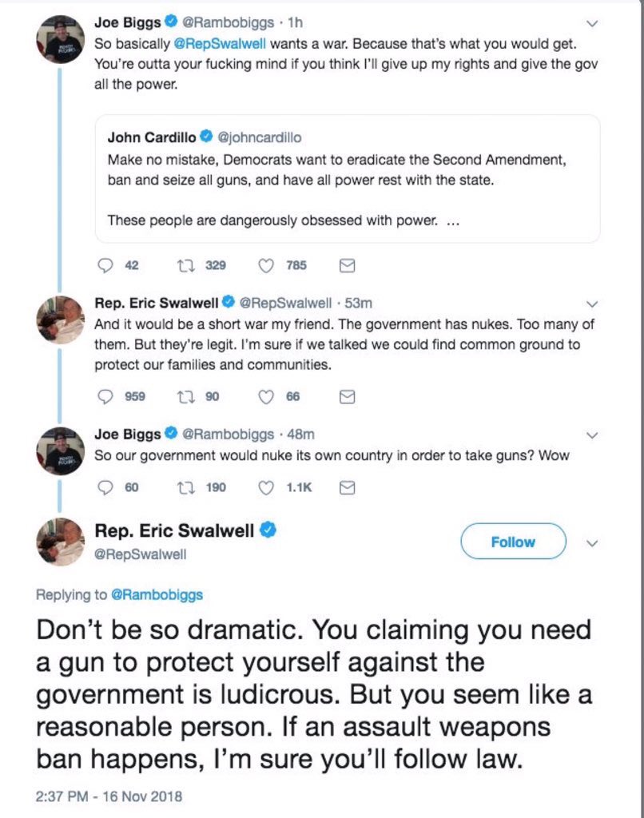Like the tweet with 785 likes
Image resolution: width=644 pixels, height=818 pixels.
click(x=268, y=266)
